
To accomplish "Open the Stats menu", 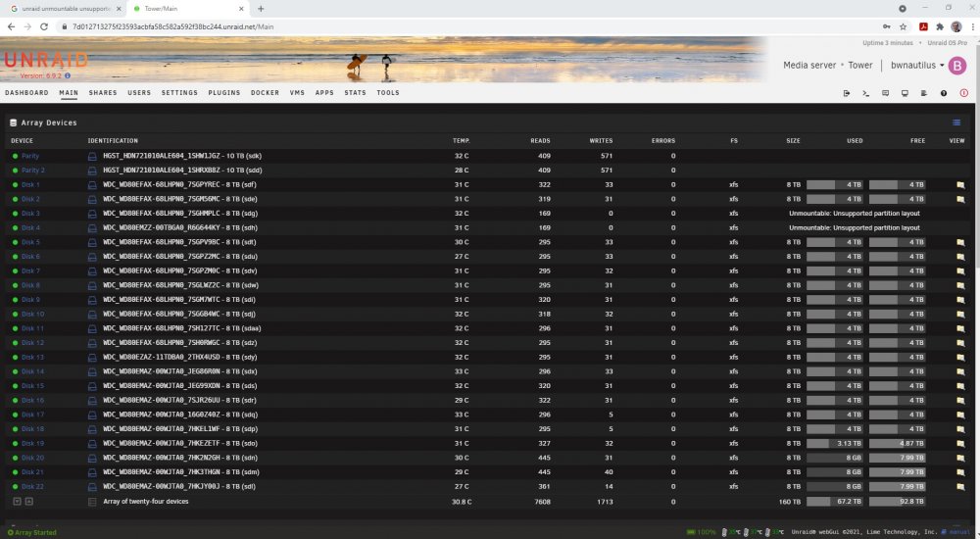I will coord(356,93).
